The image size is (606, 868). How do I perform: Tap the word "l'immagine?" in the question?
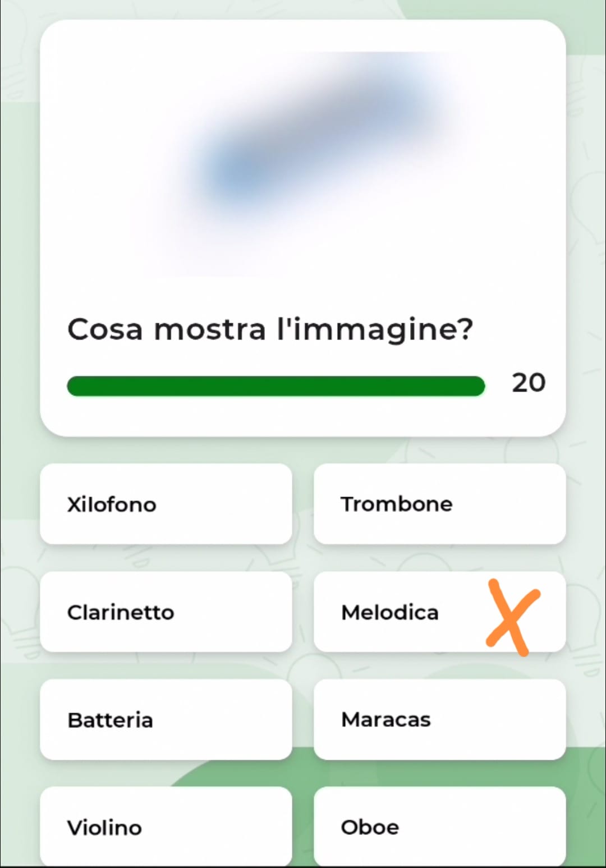(x=375, y=329)
